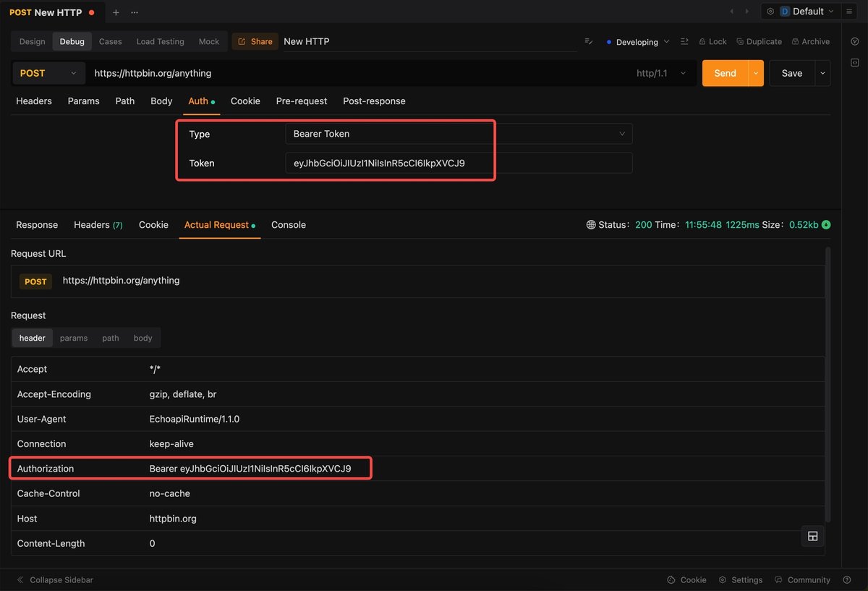
Task: Expand the Send button dropdown arrow
Action: 756,73
